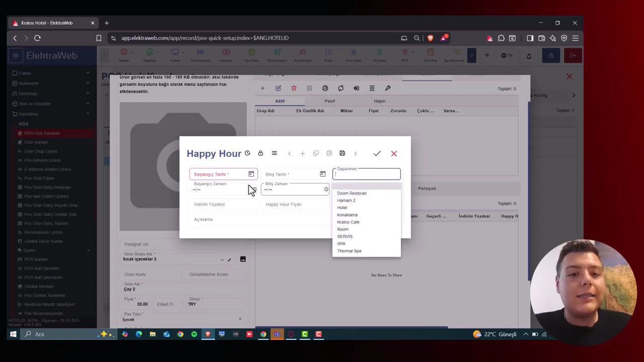Switch to the Pasif tab
Image resolution: width=644 pixels, height=362 pixels.
330,101
